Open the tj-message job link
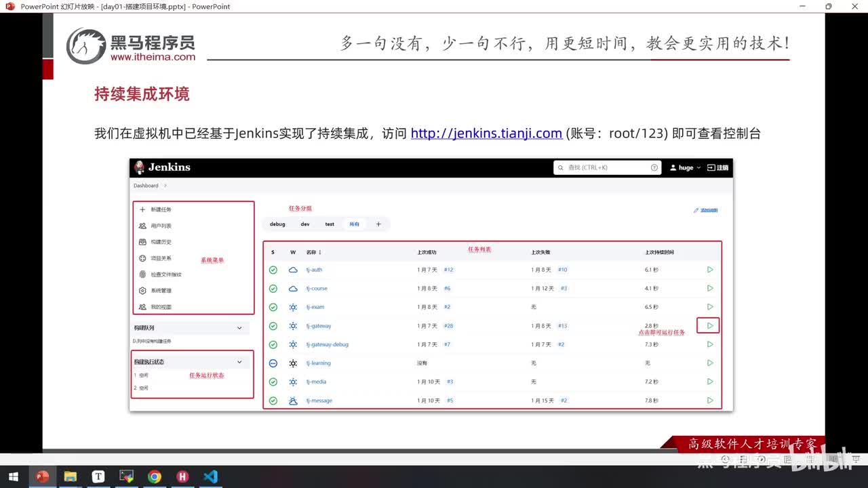868x488 pixels. (319, 401)
